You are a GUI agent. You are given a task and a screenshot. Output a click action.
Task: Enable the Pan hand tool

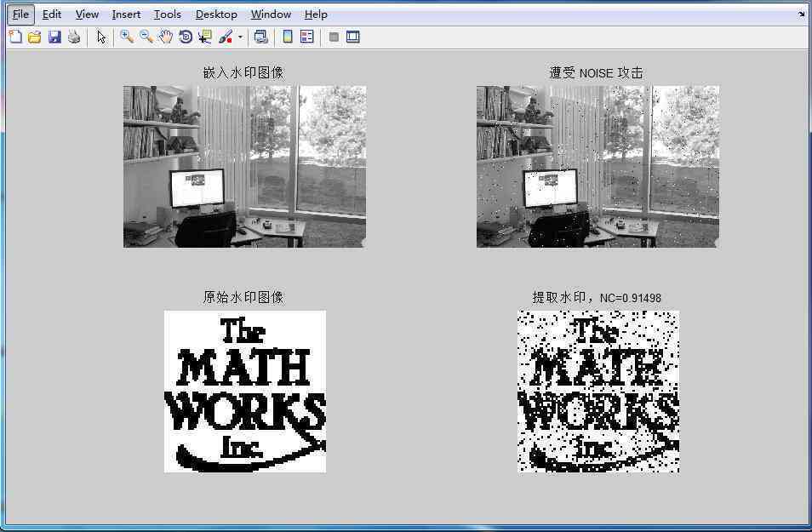point(166,37)
